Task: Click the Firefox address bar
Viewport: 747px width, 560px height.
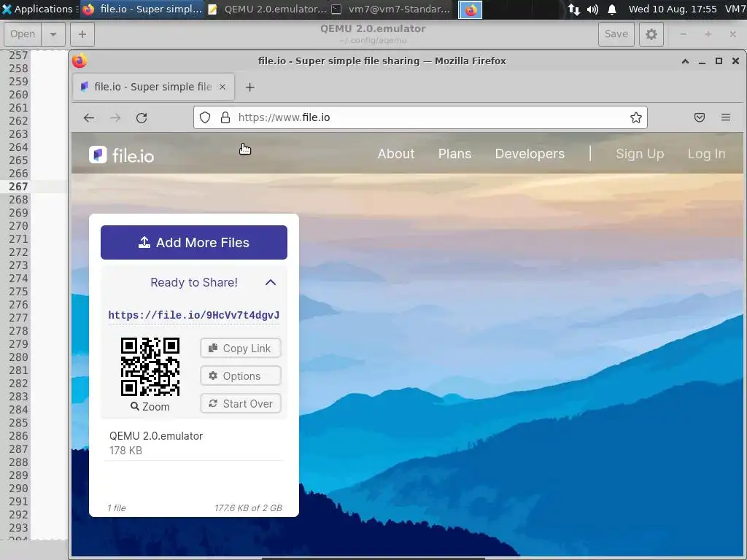Action: click(x=419, y=117)
